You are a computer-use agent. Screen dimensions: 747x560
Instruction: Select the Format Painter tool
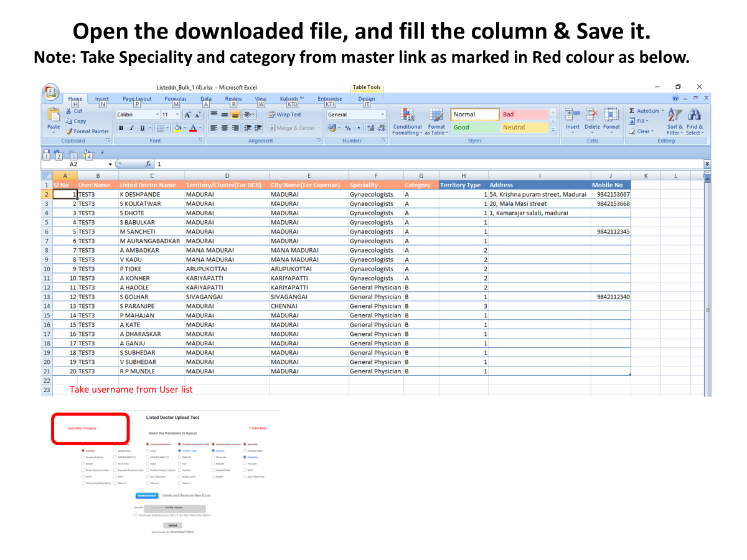point(87,131)
